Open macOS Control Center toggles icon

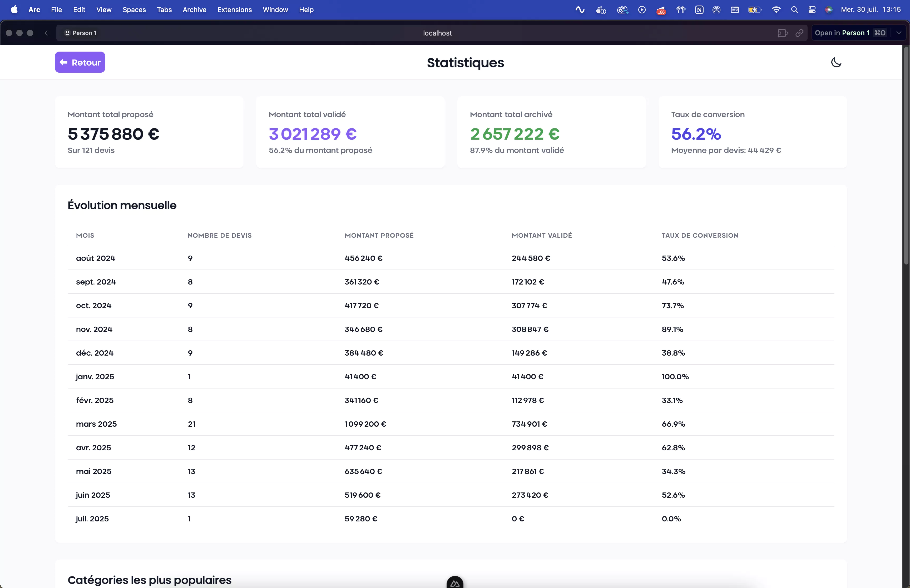coord(812,10)
